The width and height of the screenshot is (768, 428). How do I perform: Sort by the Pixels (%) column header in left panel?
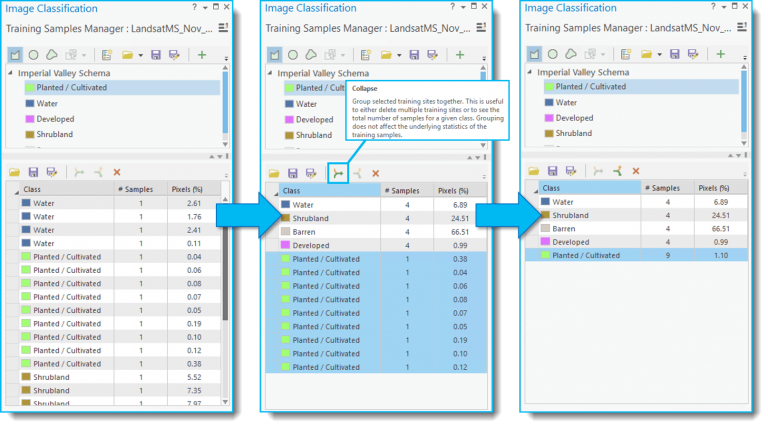(187, 189)
